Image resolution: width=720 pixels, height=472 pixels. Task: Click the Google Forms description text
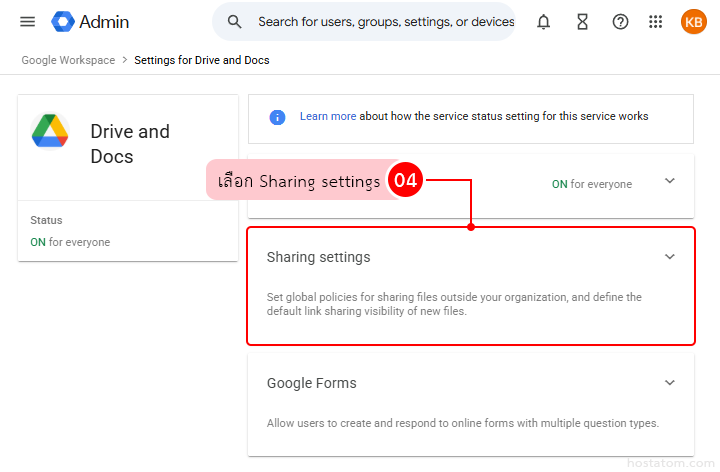coord(462,423)
